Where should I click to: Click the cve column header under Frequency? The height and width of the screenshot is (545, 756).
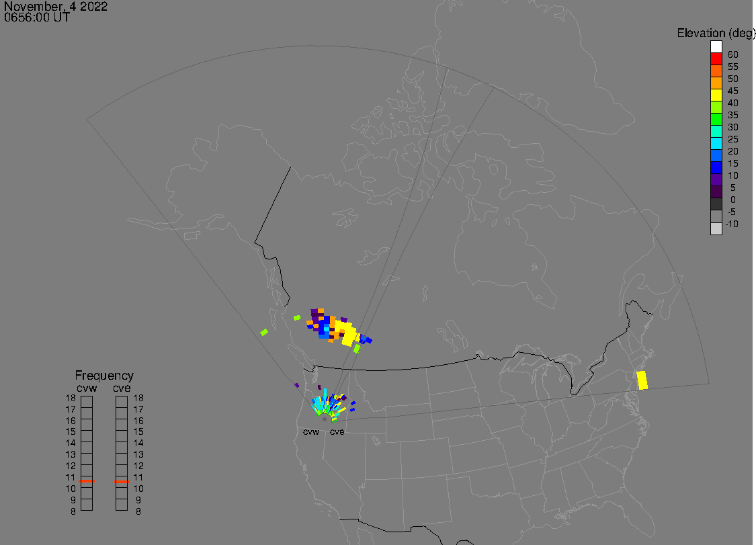pos(122,387)
